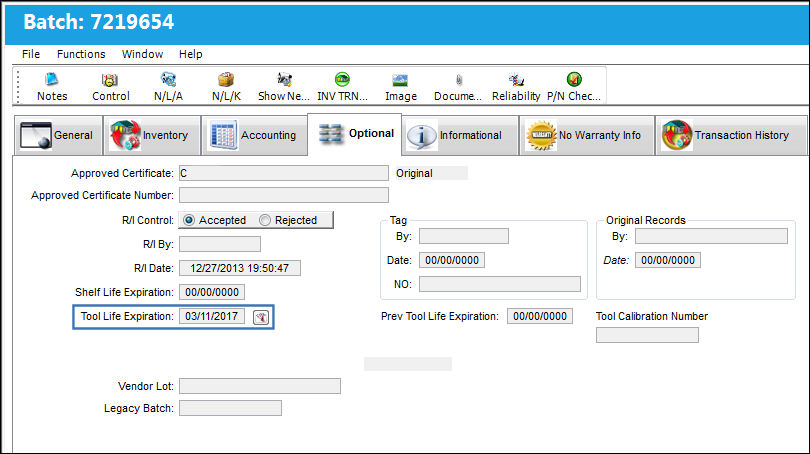Select the Rejected radio button
This screenshot has width=810, height=454.
pos(264,220)
